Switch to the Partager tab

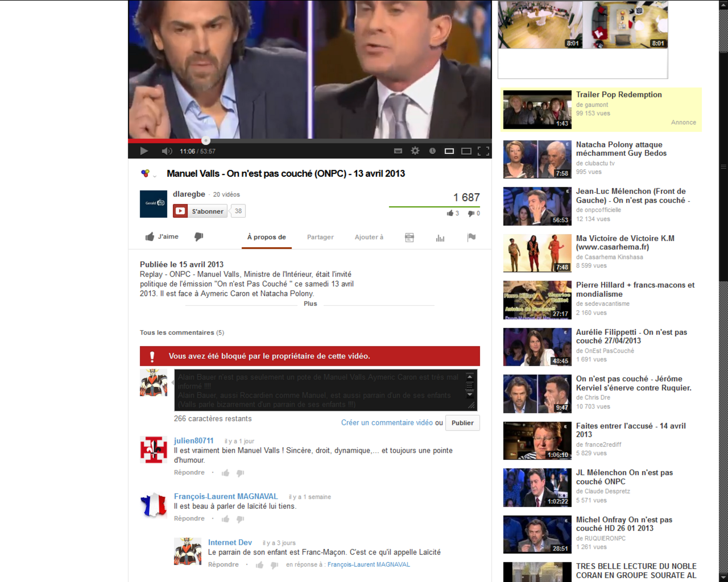[x=320, y=237]
